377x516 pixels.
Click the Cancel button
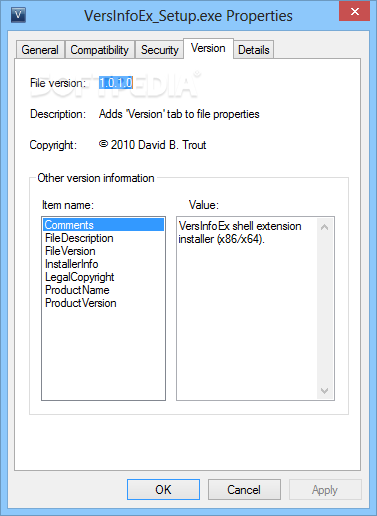coord(244,490)
